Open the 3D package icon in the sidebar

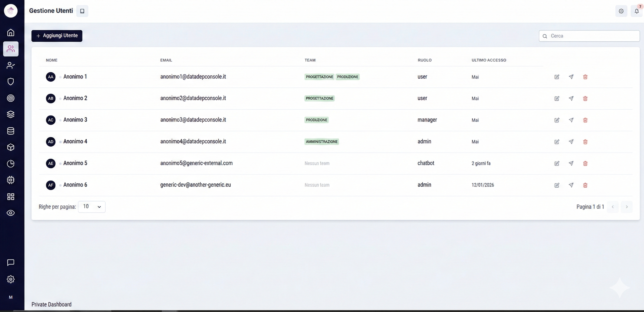click(11, 147)
